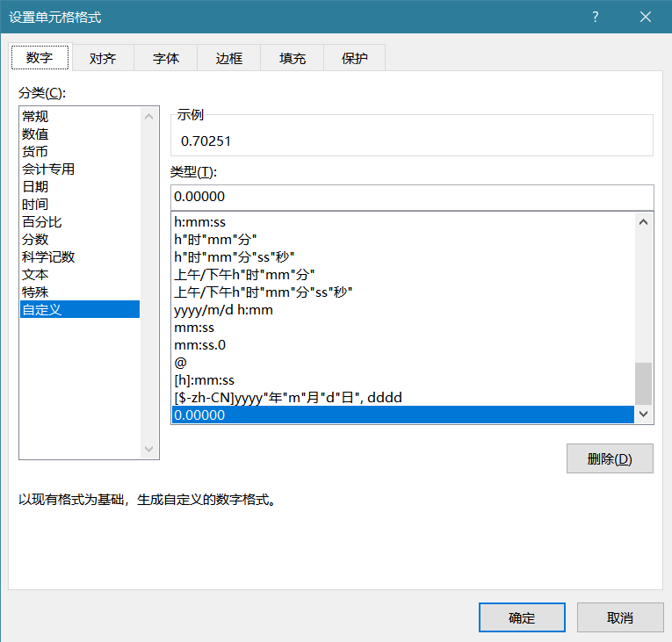The width and height of the screenshot is (672, 642).
Task: Click the type list scrollbar thumb
Action: click(643, 384)
